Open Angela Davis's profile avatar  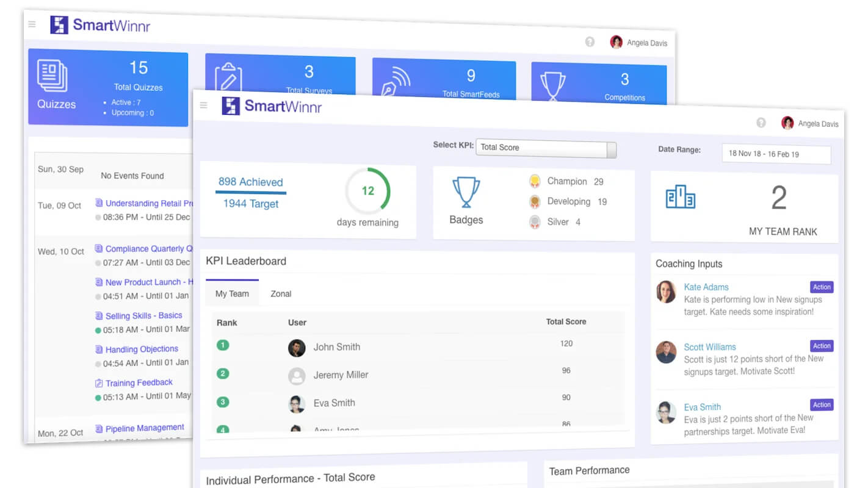787,123
